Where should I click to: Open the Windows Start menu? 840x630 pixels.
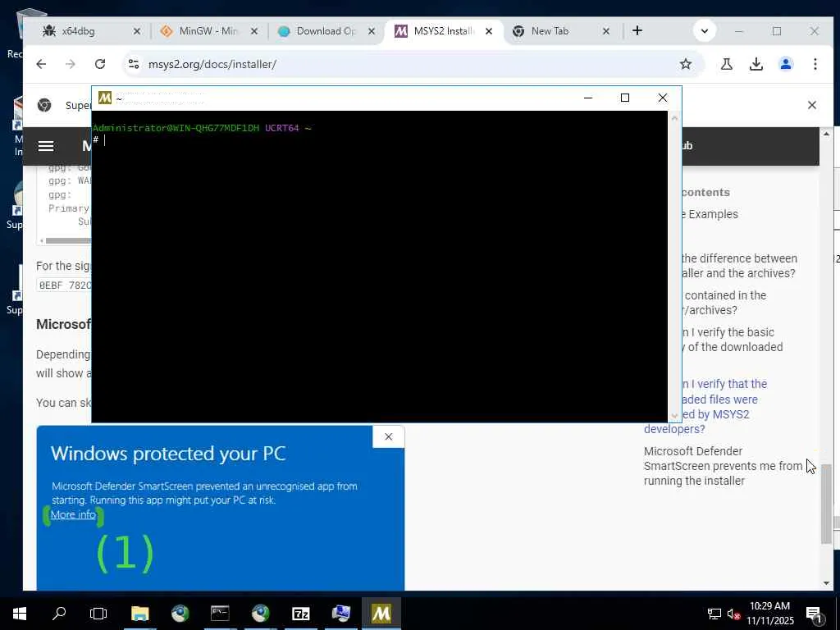coord(20,614)
